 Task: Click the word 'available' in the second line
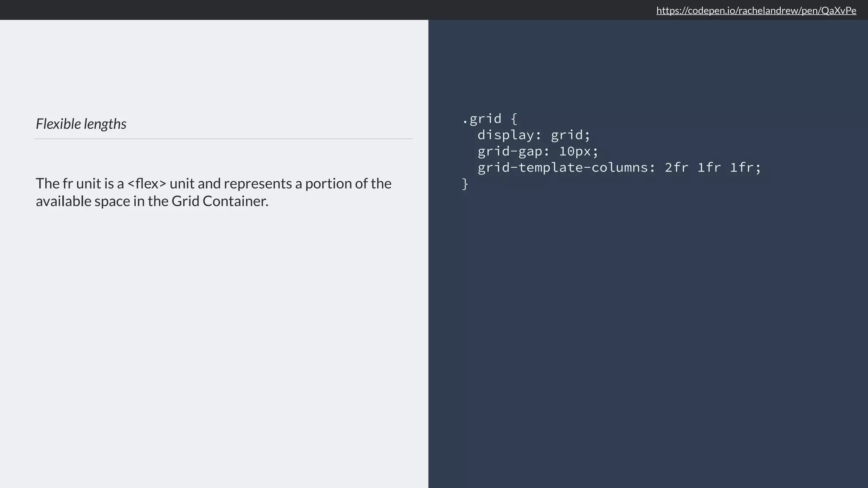tap(63, 201)
